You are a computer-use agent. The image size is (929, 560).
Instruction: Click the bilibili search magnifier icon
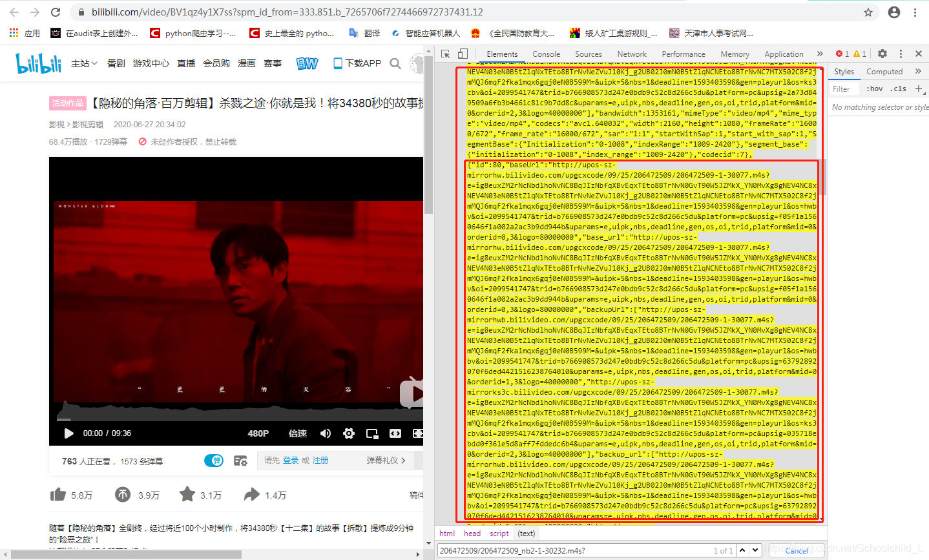395,63
